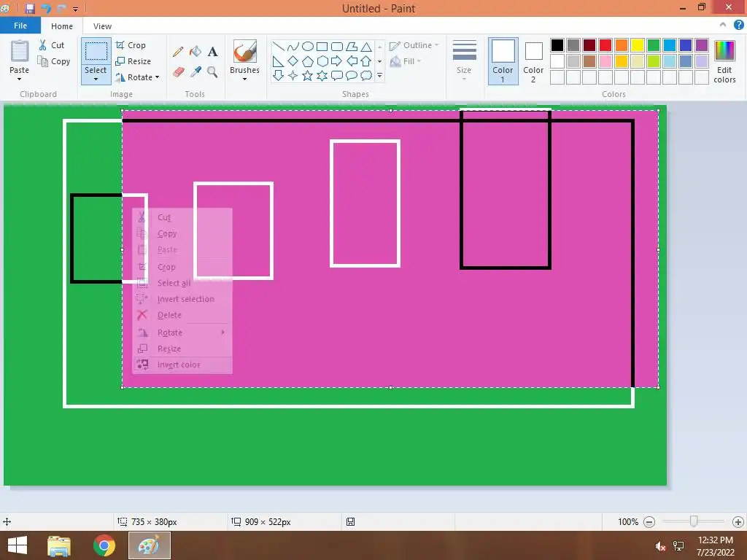Open the Paint Help icon
This screenshot has height=560, width=747.
(x=738, y=26)
